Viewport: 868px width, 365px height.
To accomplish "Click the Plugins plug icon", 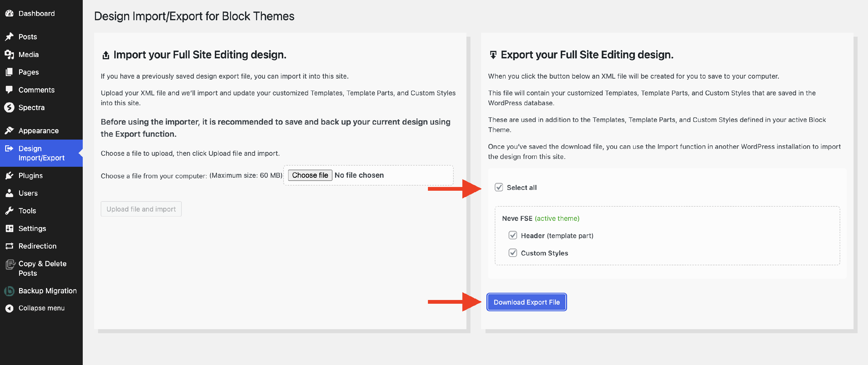I will [x=9, y=175].
